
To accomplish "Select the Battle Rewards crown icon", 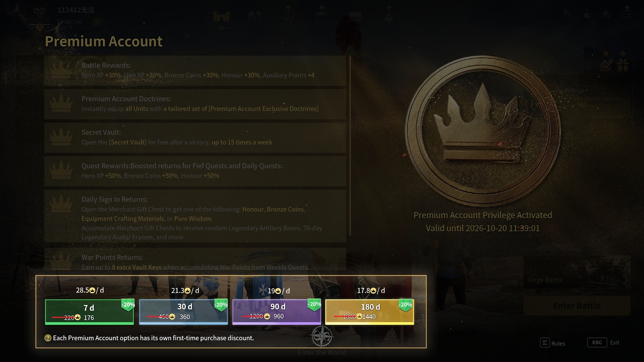I will 61,70.
